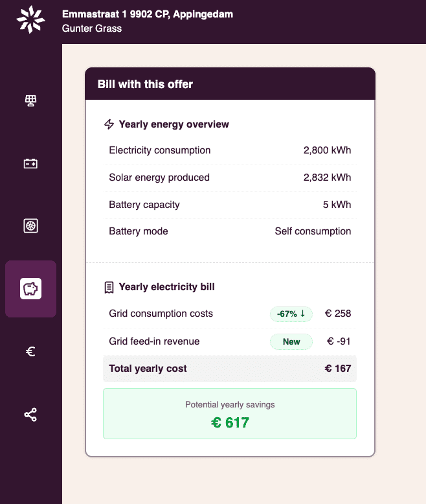Select the piggy bank savings sidebar item
Image resolution: width=426 pixels, height=504 pixels.
(x=30, y=288)
